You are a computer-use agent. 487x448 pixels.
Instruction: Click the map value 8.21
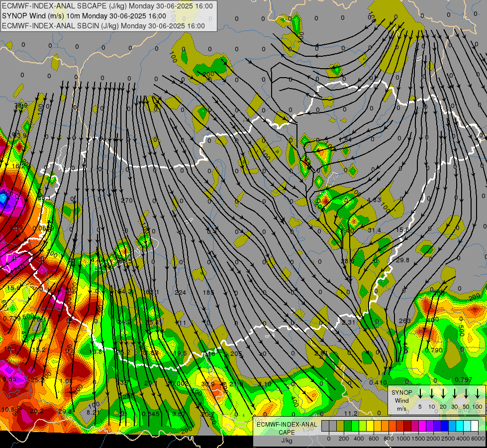pyautogui.click(x=93, y=413)
